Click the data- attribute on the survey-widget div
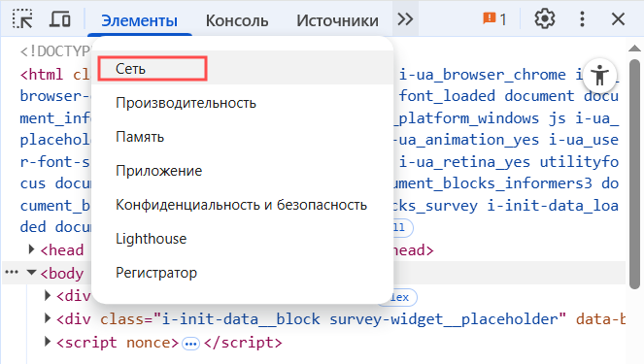644x364 pixels. tap(600, 318)
